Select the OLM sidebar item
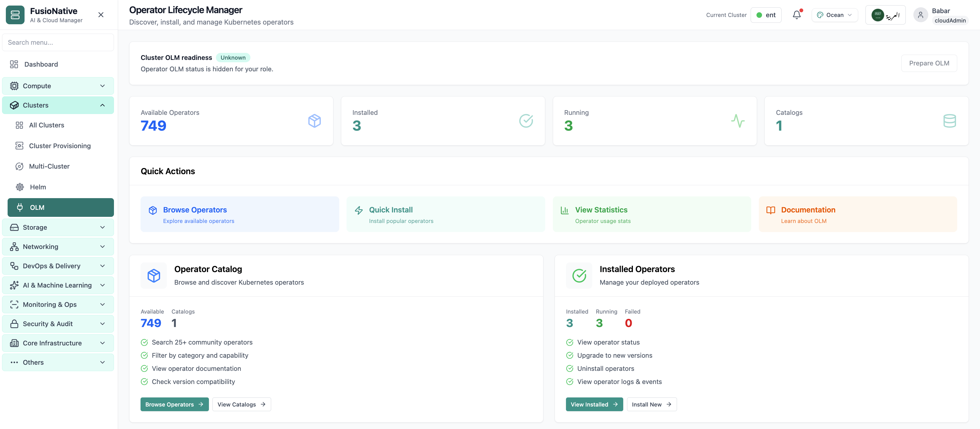The height and width of the screenshot is (429, 980). point(61,207)
